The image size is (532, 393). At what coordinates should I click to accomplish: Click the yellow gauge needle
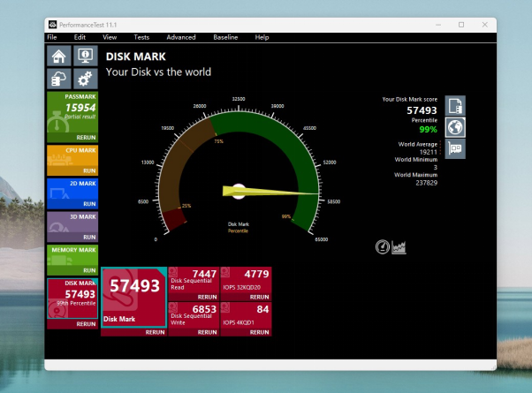(x=271, y=192)
